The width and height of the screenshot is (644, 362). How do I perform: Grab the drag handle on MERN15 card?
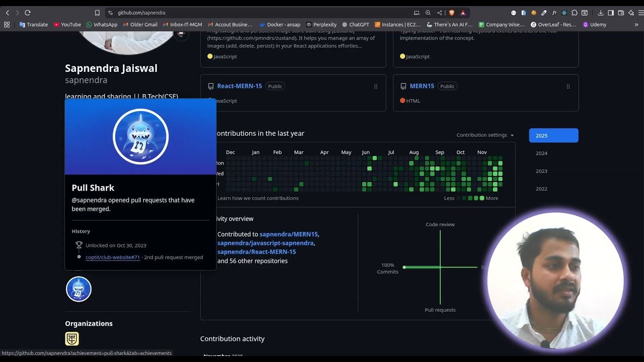[568, 86]
